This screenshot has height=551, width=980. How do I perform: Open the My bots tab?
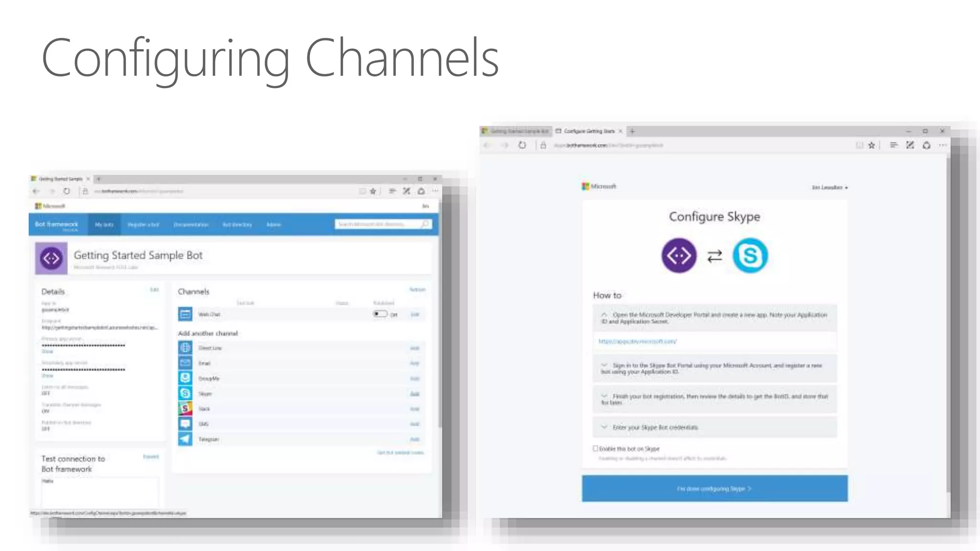[104, 224]
